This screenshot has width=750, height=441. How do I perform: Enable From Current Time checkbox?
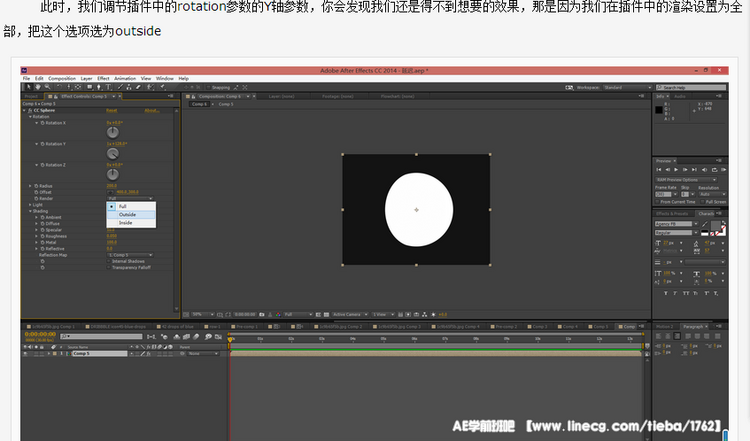tap(657, 202)
